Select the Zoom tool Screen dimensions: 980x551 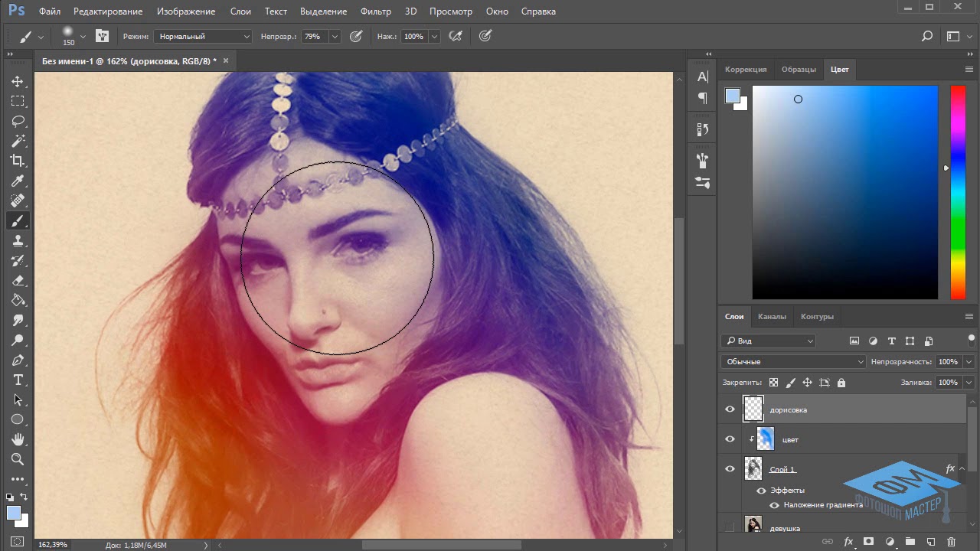tap(18, 459)
